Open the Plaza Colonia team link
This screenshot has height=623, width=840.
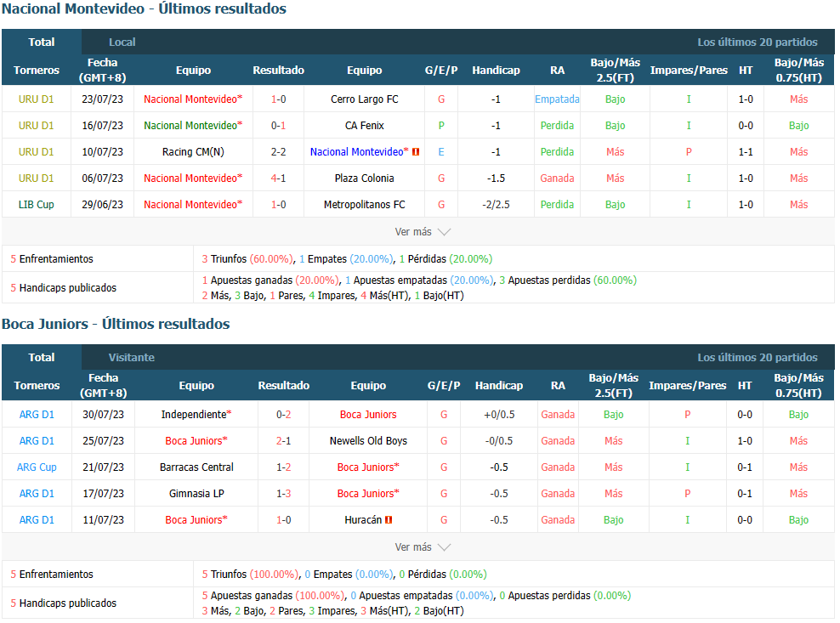click(364, 178)
